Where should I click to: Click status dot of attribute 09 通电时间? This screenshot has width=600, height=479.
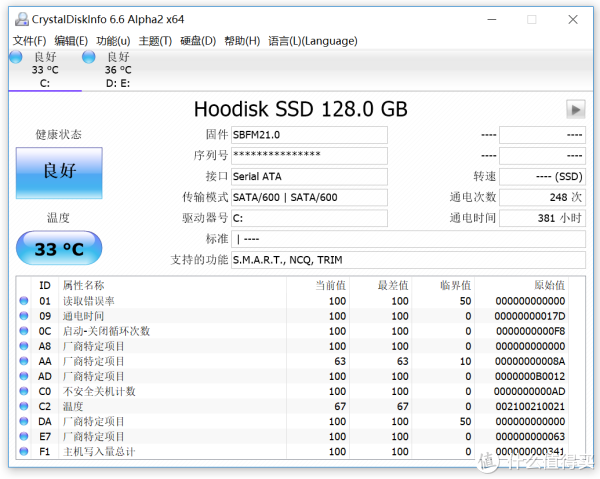click(24, 316)
